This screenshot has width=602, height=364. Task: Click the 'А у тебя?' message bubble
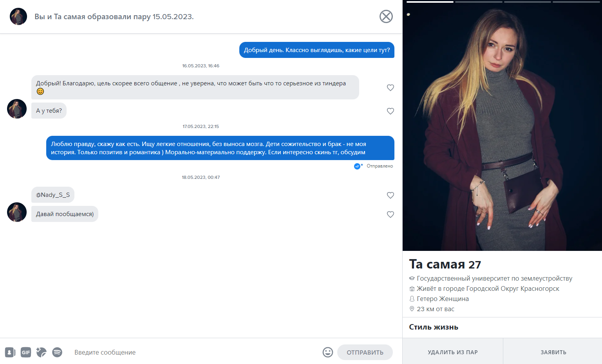pyautogui.click(x=49, y=111)
